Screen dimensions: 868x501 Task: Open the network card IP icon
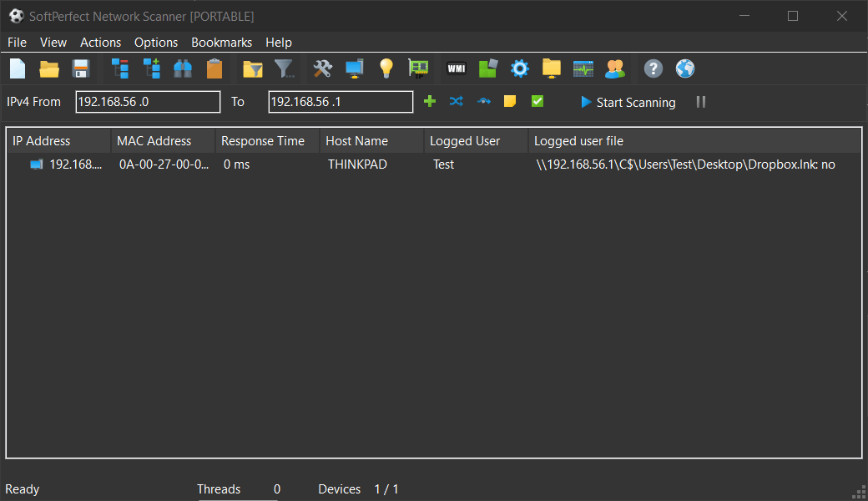pyautogui.click(x=418, y=68)
